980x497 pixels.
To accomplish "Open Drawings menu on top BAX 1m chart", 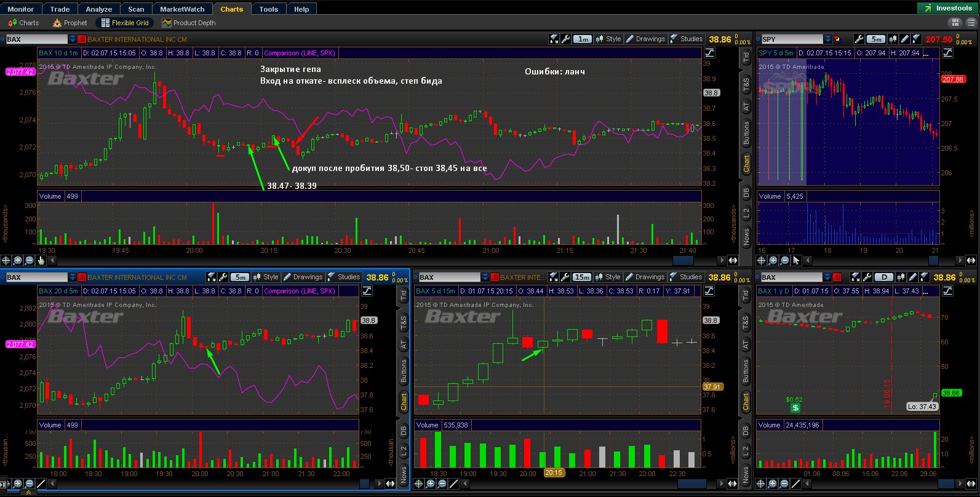I will 645,39.
